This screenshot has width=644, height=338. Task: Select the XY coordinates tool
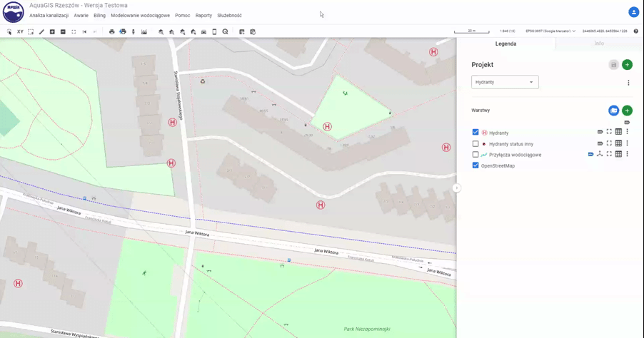[x=20, y=31]
